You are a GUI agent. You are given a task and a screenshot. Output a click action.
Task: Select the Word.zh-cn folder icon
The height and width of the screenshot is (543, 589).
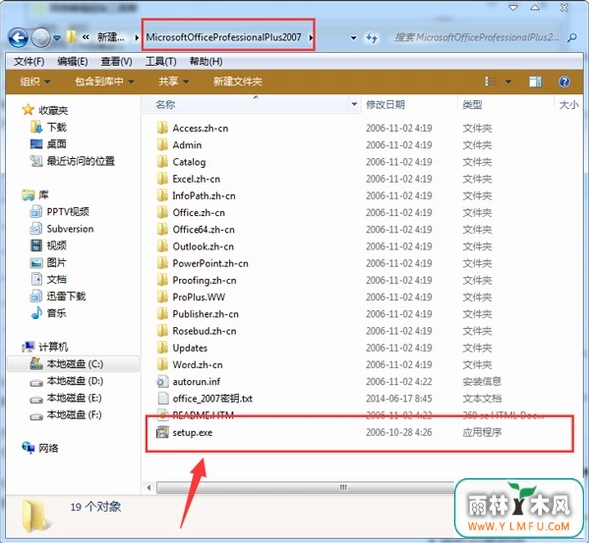(x=162, y=364)
